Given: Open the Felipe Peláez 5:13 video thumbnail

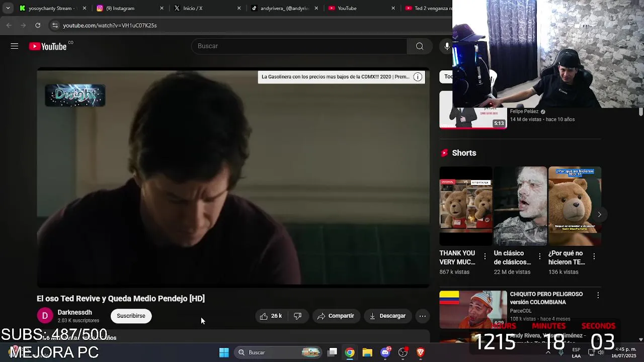Looking at the screenshot, I should pos(473,119).
